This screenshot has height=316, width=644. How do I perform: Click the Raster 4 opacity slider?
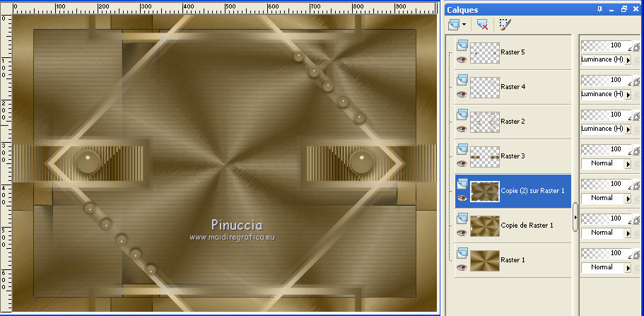607,80
